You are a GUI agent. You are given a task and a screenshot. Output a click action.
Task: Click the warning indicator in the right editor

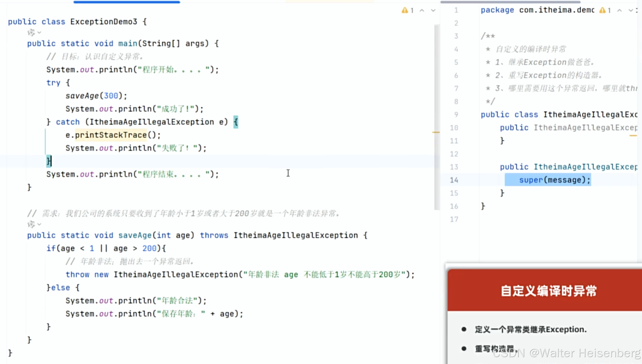[x=605, y=10]
